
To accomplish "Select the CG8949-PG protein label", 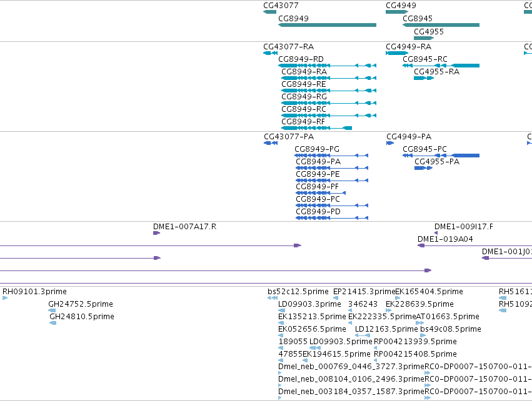I will tap(317, 149).
